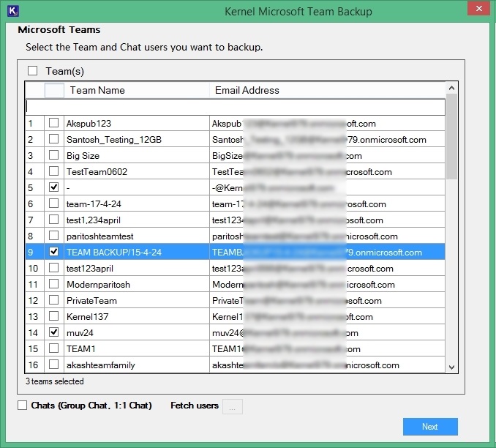
Task: Click the Next button
Action: (x=430, y=427)
